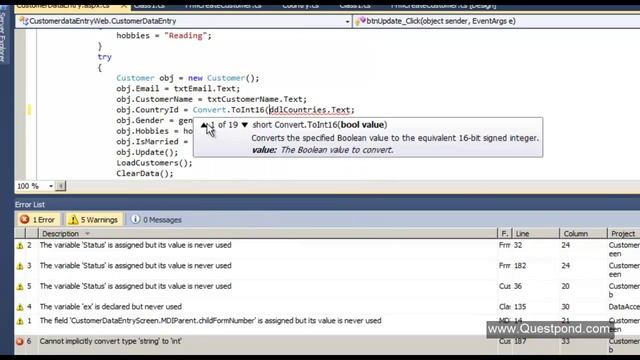Click the obj.IsMarried line
Screen dimensions: 640x360
[153, 142]
